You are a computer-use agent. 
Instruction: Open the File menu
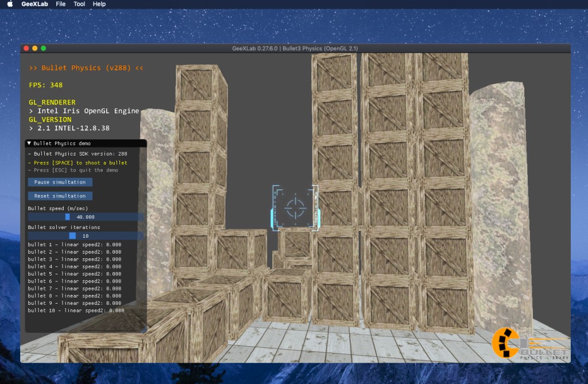coord(60,4)
